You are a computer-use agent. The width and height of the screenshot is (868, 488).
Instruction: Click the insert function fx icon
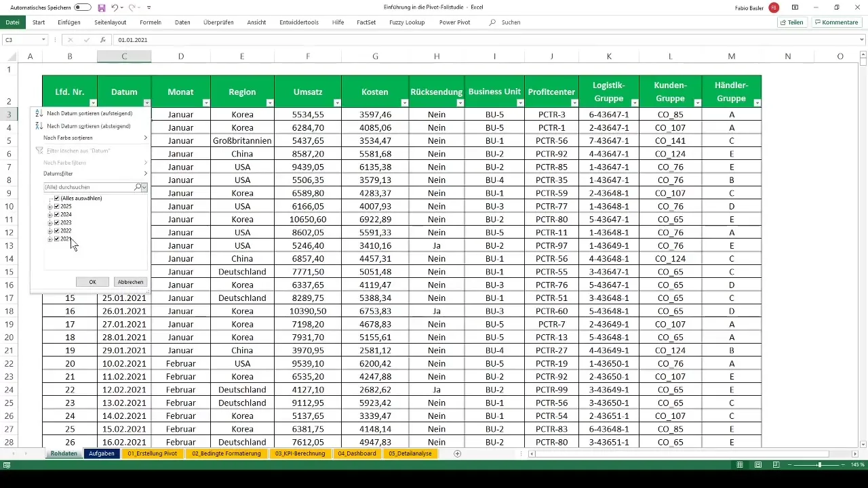[x=102, y=40]
